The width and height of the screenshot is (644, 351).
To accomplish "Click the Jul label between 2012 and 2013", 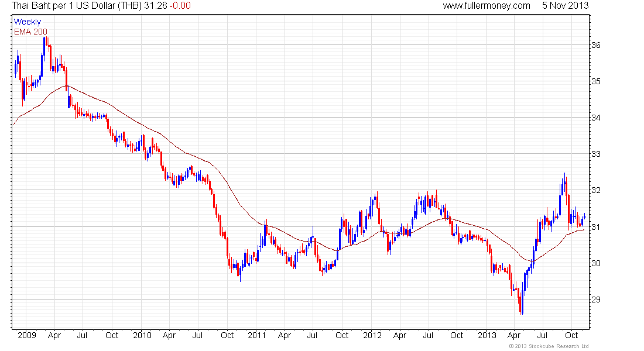I will (428, 335).
